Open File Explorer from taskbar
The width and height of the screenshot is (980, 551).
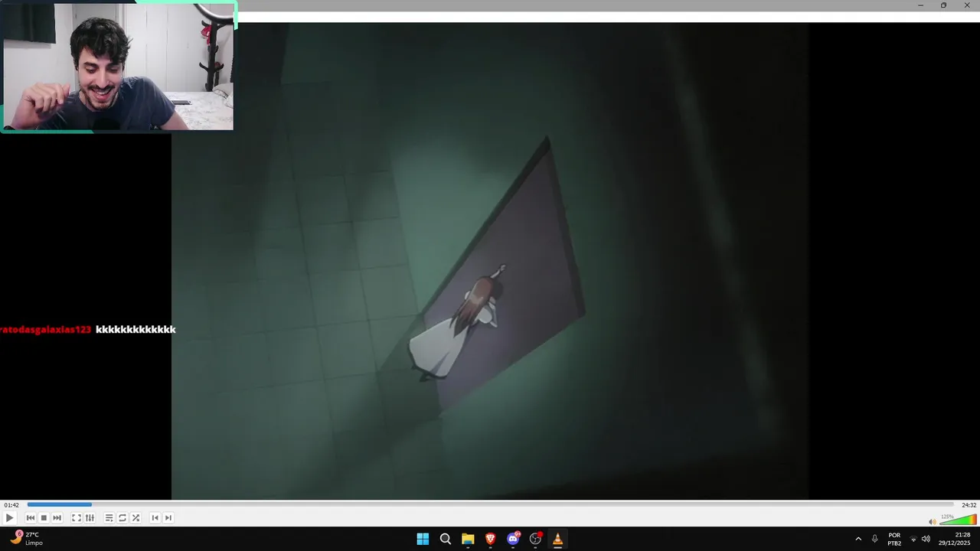pyautogui.click(x=468, y=539)
